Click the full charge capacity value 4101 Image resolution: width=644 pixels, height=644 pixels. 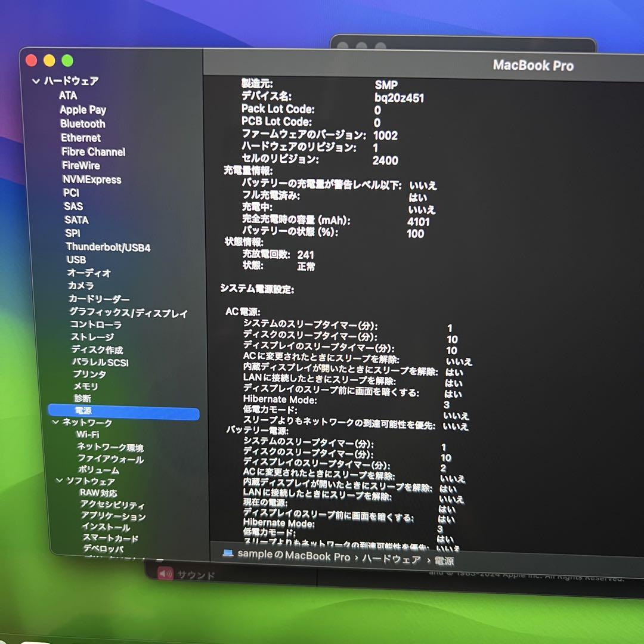(419, 222)
